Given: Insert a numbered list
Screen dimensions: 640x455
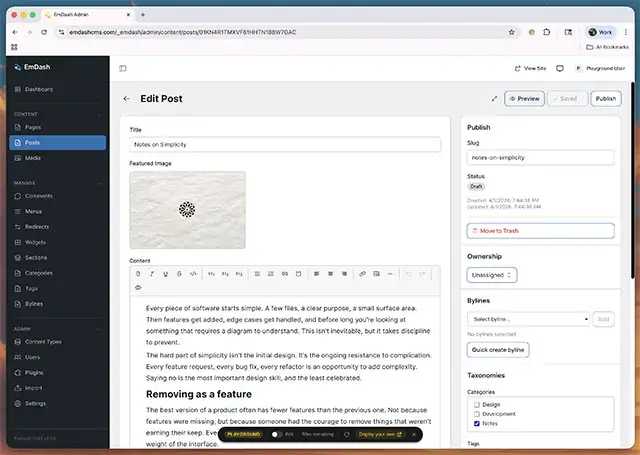Looking at the screenshot, I should pos(271,274).
